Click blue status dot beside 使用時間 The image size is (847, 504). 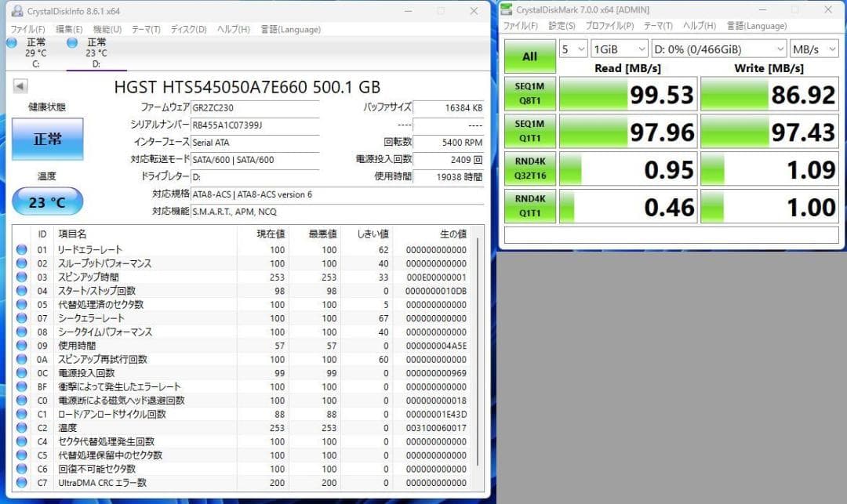pyautogui.click(x=21, y=346)
